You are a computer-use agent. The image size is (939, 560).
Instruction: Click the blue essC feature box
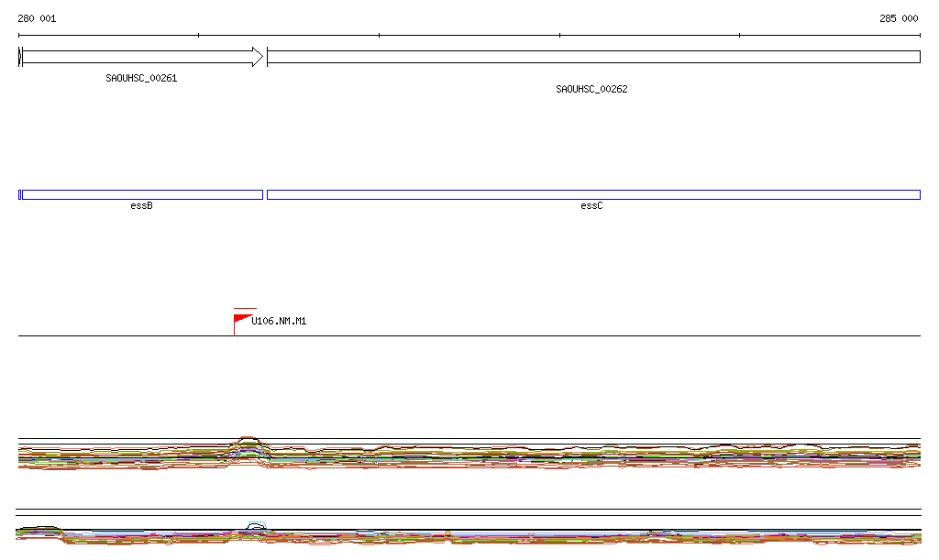[x=592, y=194]
